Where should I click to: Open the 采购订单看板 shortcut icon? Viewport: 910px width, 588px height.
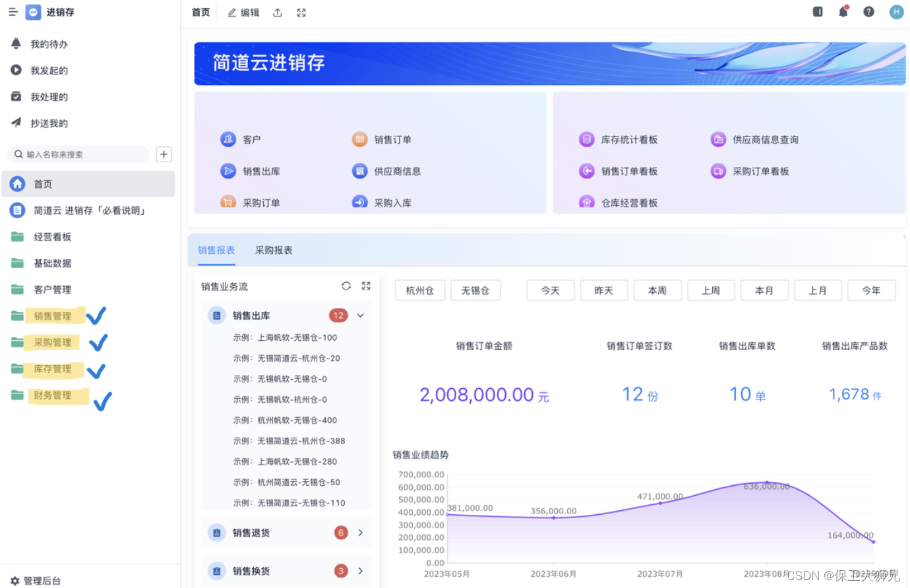click(x=718, y=171)
